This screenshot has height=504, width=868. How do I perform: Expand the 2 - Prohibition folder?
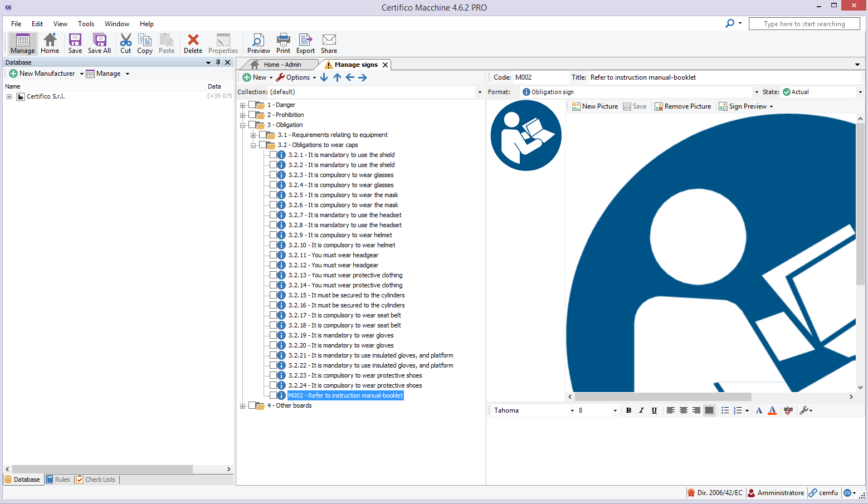pos(242,115)
